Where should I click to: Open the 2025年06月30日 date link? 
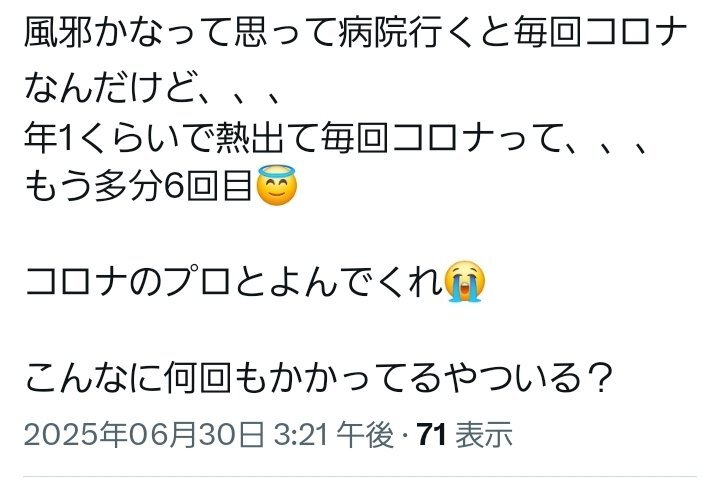pos(144,434)
